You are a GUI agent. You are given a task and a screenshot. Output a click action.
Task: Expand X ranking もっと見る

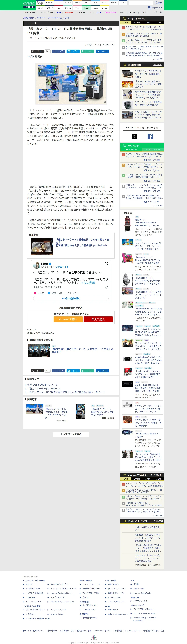pos(157,206)
